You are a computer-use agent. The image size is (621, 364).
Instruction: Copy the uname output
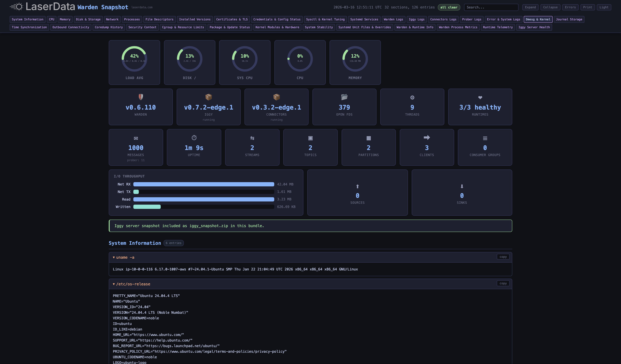pyautogui.click(x=503, y=257)
